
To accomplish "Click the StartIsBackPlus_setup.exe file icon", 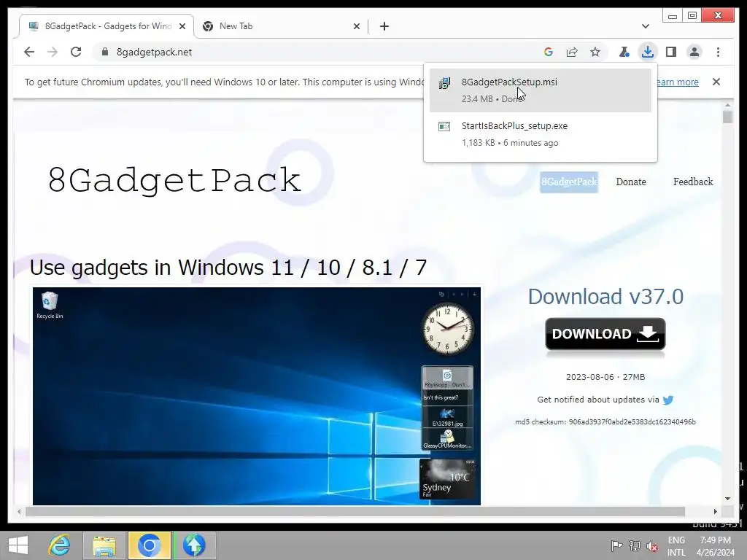I will coord(444,126).
